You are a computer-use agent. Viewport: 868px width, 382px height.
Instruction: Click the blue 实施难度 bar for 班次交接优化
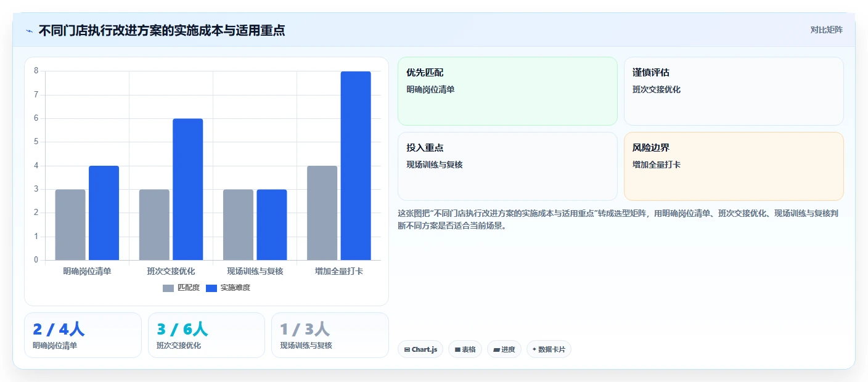pos(188,189)
